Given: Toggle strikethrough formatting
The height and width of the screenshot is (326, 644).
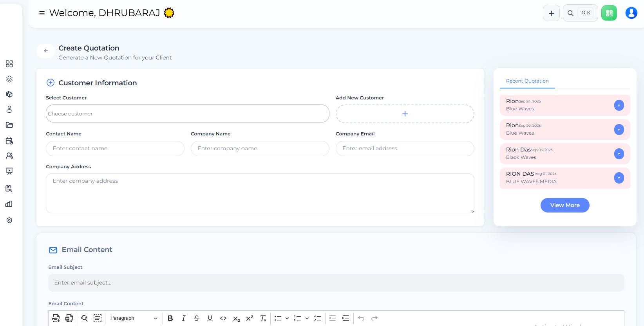Looking at the screenshot, I should point(197,318).
